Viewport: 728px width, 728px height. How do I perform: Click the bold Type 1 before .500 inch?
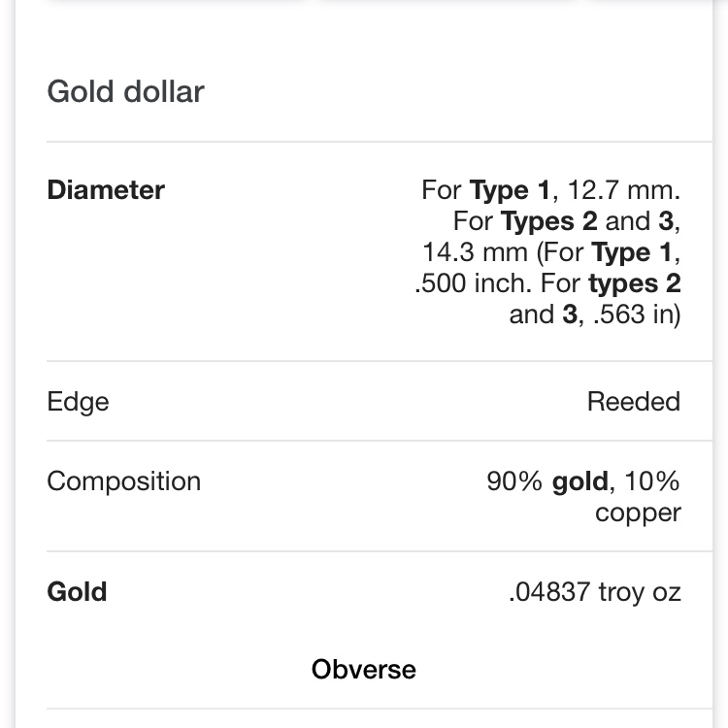pyautogui.click(x=632, y=252)
